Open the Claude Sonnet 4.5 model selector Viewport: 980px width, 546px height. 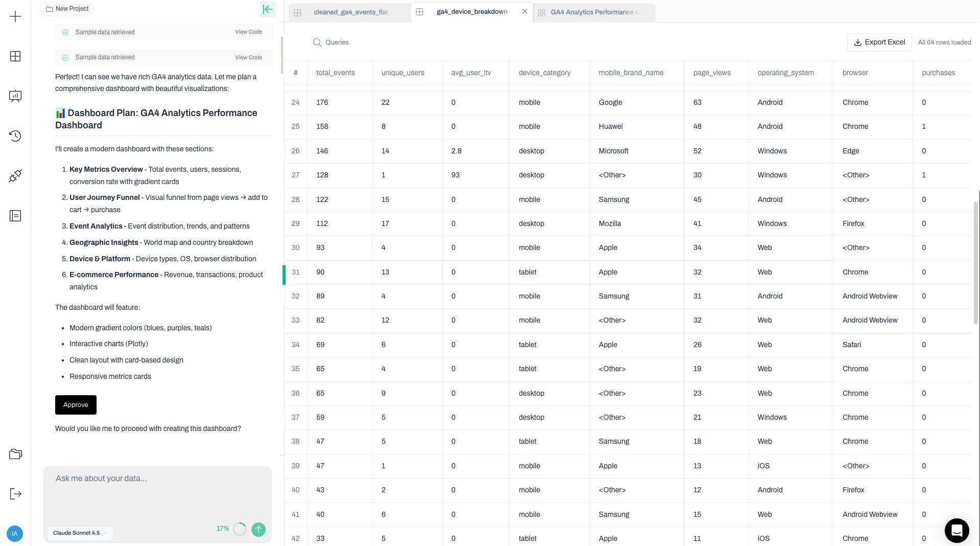[80, 533]
